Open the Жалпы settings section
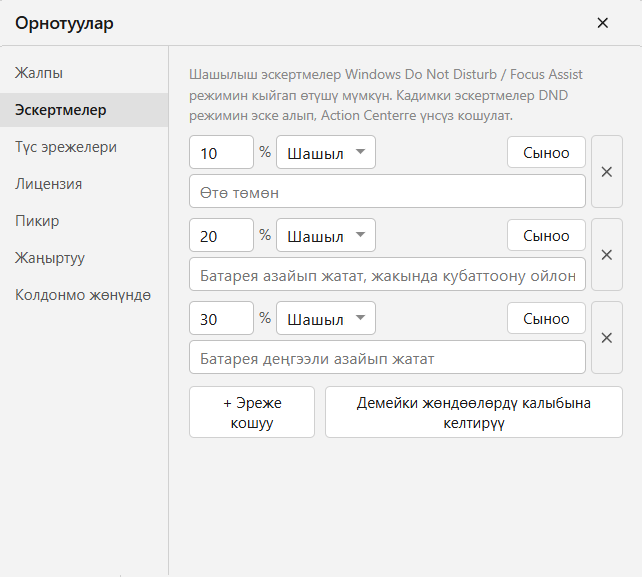 coord(84,73)
